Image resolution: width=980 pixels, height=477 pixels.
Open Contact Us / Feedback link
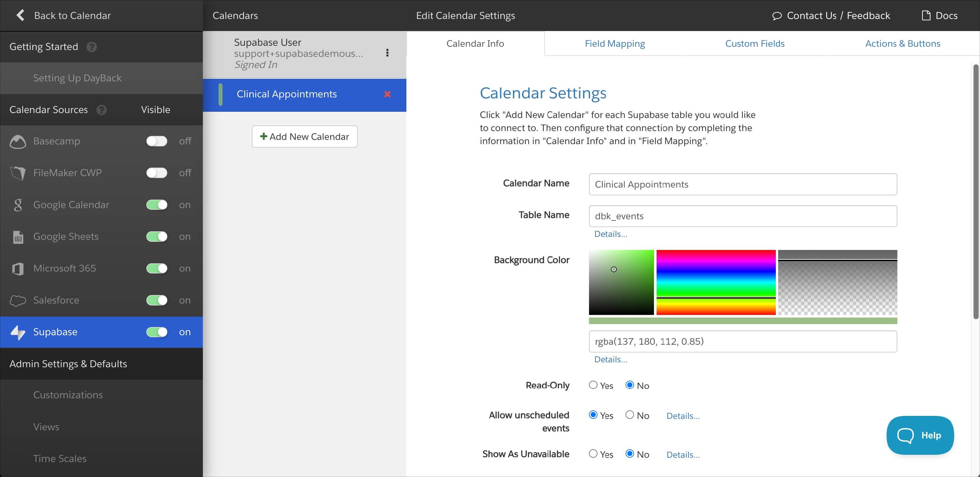point(831,16)
